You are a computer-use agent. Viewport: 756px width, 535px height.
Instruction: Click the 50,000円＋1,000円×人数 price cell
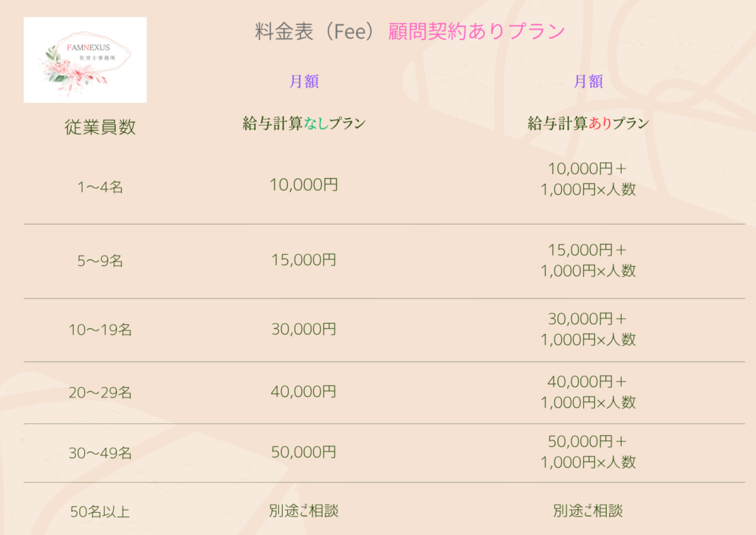(x=588, y=452)
